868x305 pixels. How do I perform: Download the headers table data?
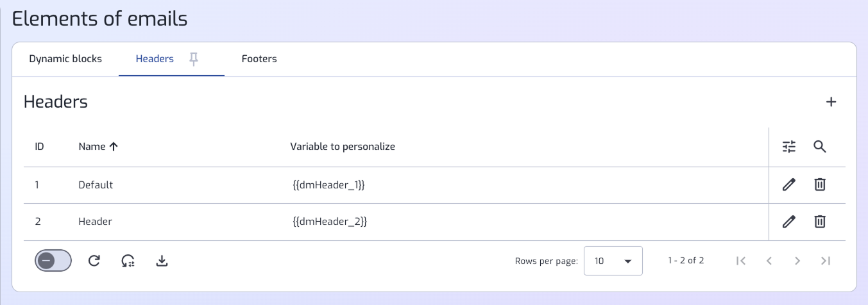click(x=162, y=260)
